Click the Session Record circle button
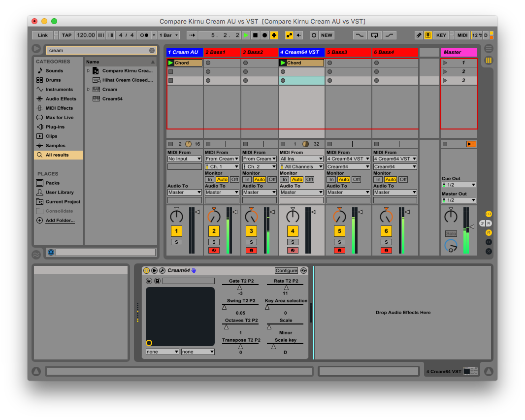Viewport: 525px width, 420px height. click(314, 35)
